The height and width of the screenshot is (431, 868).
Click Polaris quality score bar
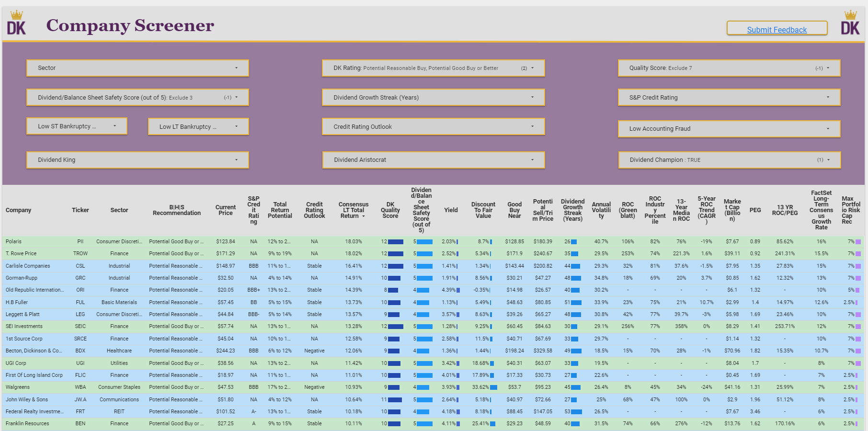tap(396, 242)
